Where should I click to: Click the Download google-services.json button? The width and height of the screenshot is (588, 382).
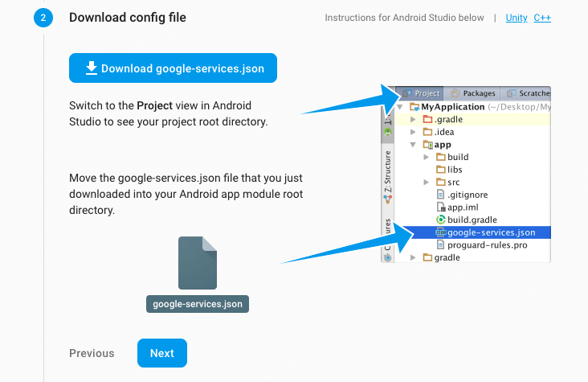173,68
